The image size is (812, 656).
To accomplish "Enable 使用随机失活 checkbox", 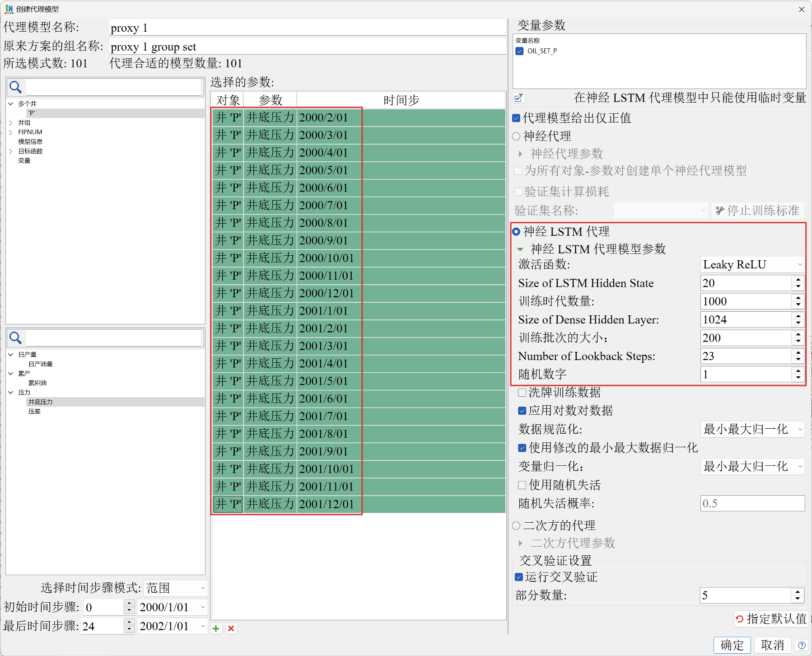I will tap(522, 485).
